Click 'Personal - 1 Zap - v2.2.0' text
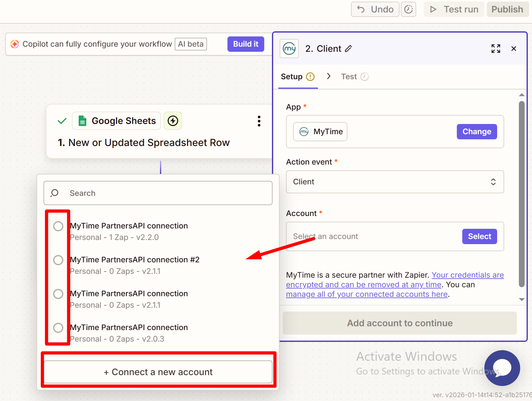Image resolution: width=532 pixels, height=401 pixels. tap(114, 237)
